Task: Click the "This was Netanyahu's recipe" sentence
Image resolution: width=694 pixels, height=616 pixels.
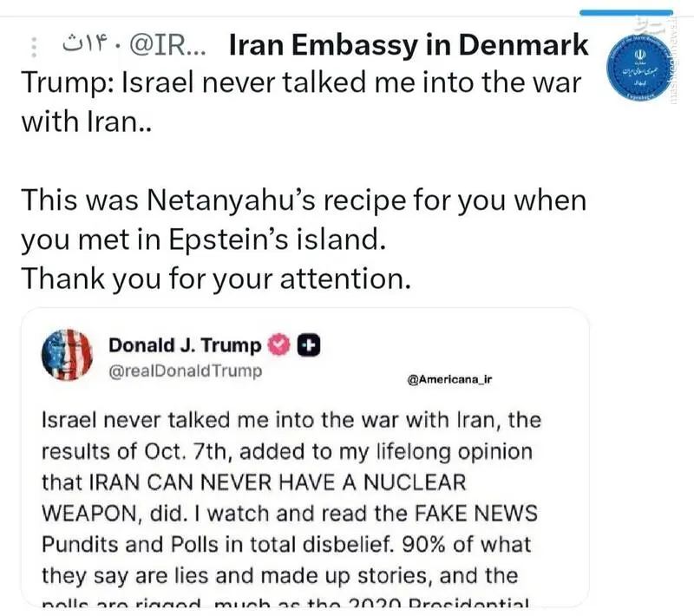Action: pyautogui.click(x=303, y=202)
